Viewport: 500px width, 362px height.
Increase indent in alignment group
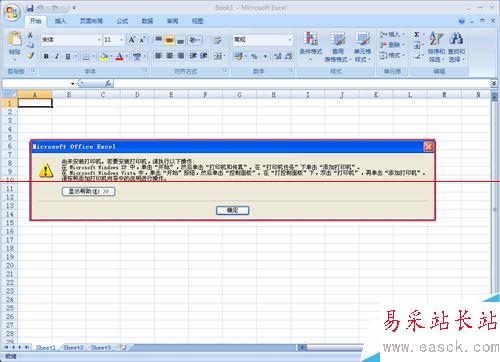[x=204, y=56]
